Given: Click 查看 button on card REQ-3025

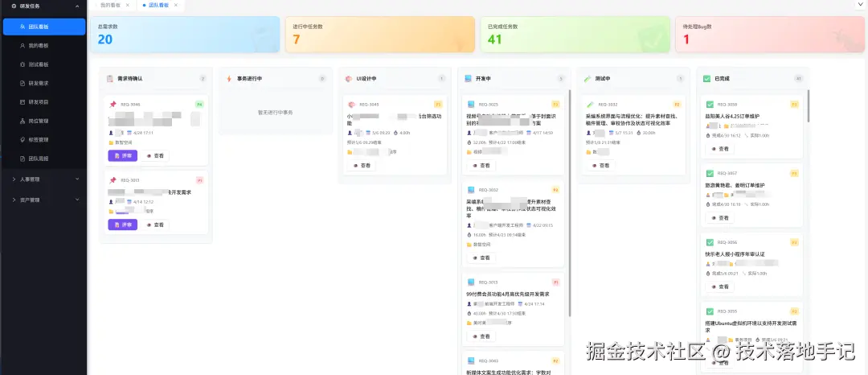Looking at the screenshot, I should (x=481, y=165).
